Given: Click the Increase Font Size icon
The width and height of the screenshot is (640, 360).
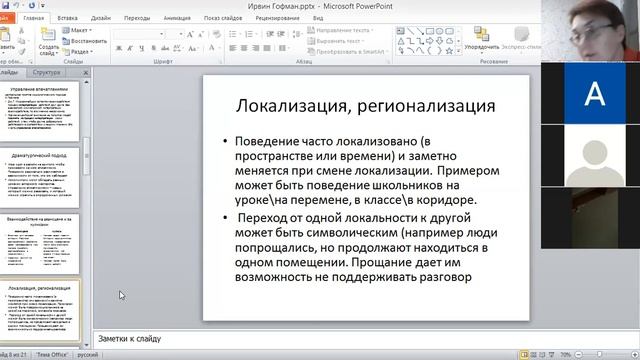Looking at the screenshot, I should [x=190, y=35].
